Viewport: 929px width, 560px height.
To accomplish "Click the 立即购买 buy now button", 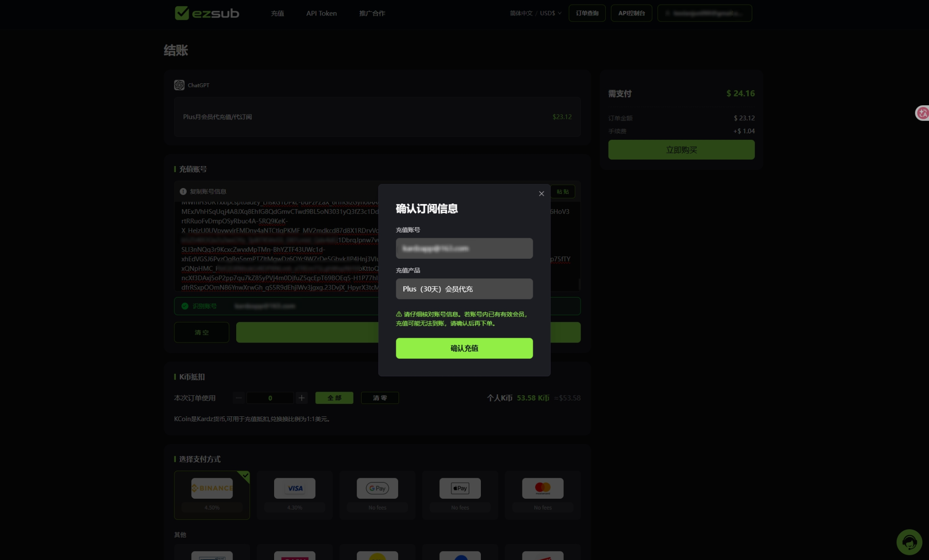I will (681, 150).
